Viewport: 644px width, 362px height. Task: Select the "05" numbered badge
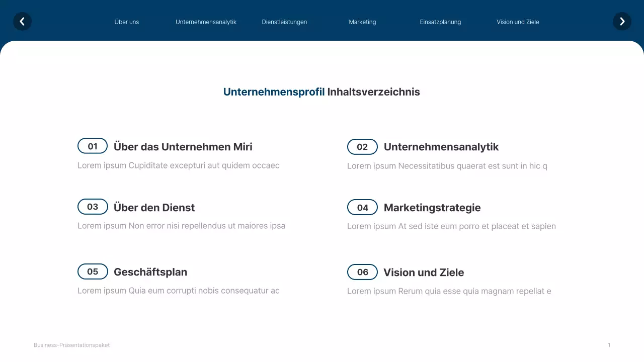pos(93,271)
